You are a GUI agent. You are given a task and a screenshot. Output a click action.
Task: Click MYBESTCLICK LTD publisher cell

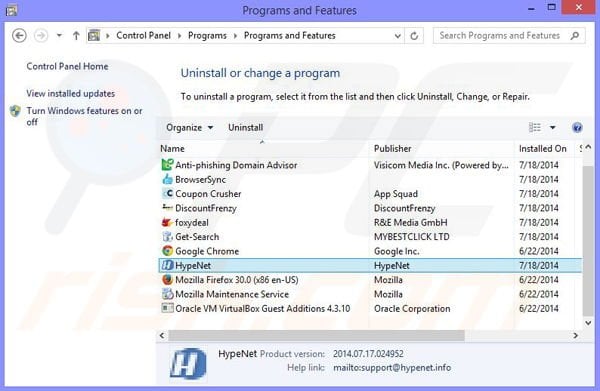point(412,236)
